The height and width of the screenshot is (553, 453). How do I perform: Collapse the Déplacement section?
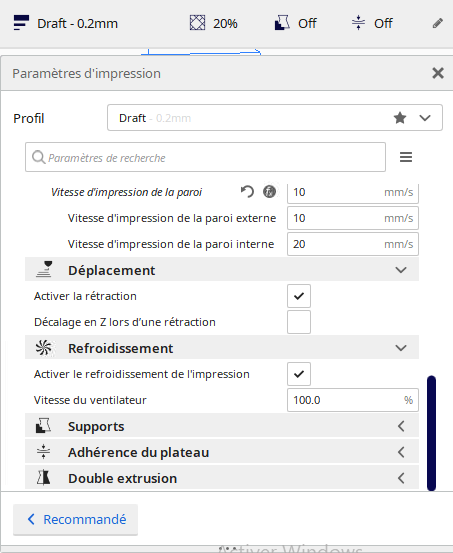(x=222, y=271)
